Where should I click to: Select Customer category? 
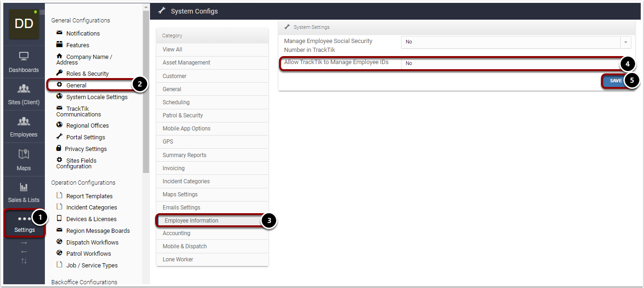tap(212, 76)
